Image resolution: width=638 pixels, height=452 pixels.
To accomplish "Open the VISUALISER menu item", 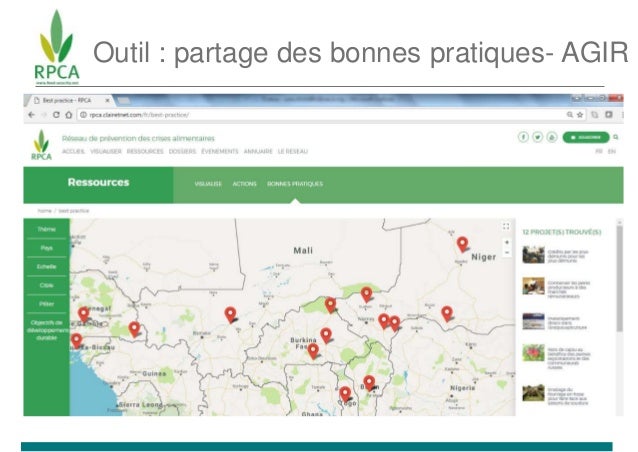I will (106, 151).
